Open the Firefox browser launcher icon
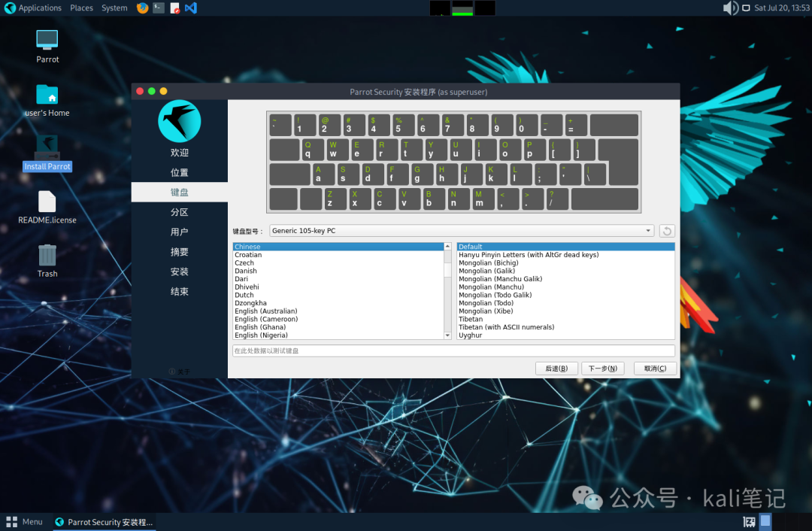 pos(142,8)
